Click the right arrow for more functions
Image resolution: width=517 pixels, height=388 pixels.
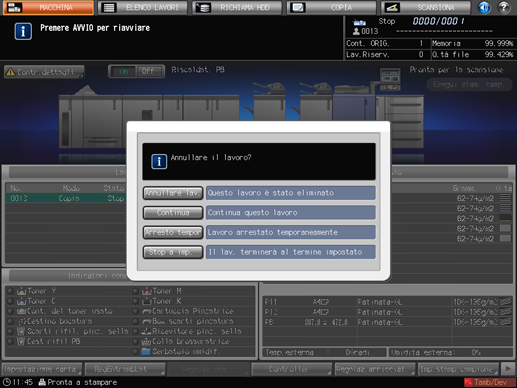tap(508, 369)
